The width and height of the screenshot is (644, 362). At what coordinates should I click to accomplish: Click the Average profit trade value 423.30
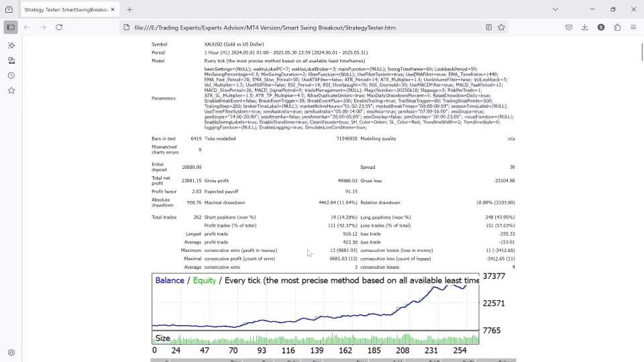(x=350, y=242)
